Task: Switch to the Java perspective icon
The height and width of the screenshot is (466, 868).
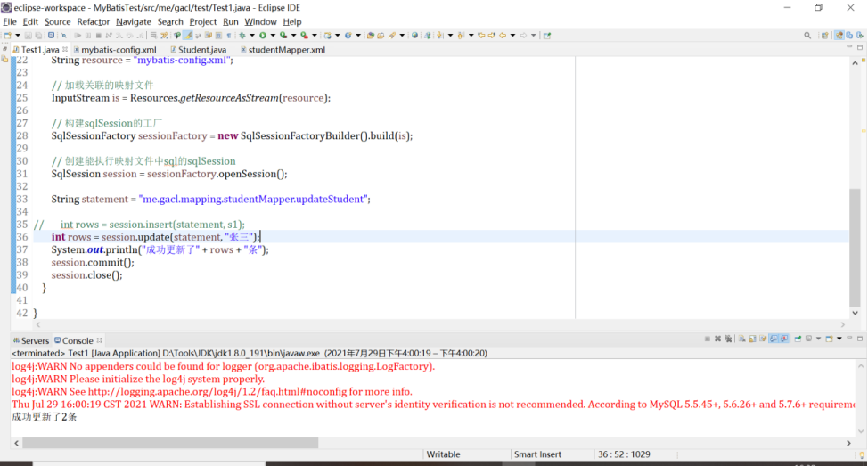Action: (849, 36)
